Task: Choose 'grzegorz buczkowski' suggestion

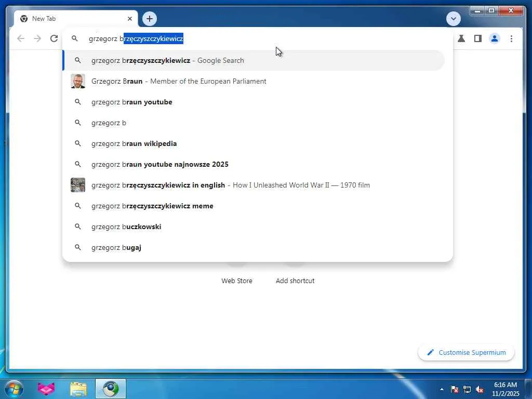Action: [x=254, y=227]
